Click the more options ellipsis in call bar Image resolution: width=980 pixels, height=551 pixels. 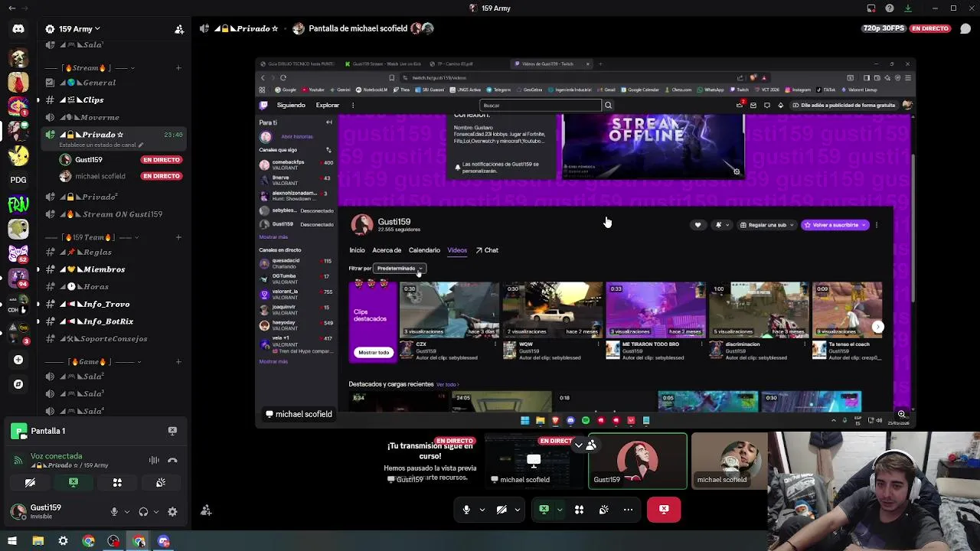[x=628, y=510]
